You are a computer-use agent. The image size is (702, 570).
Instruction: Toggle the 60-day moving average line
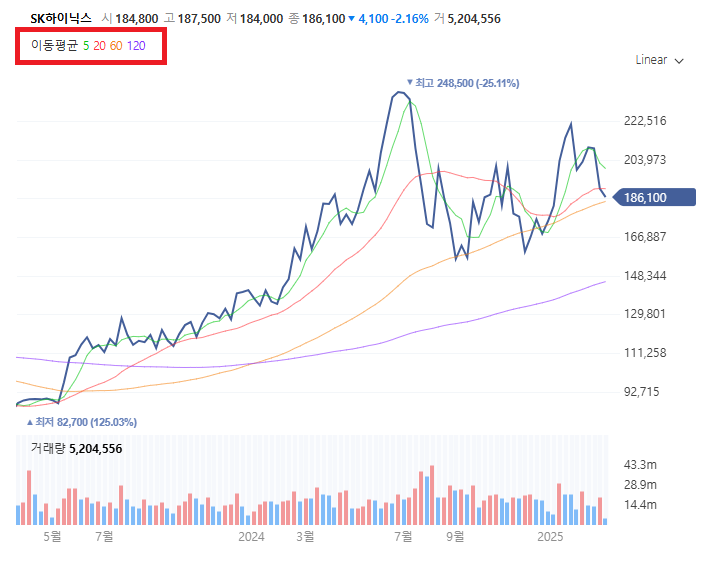click(x=117, y=46)
